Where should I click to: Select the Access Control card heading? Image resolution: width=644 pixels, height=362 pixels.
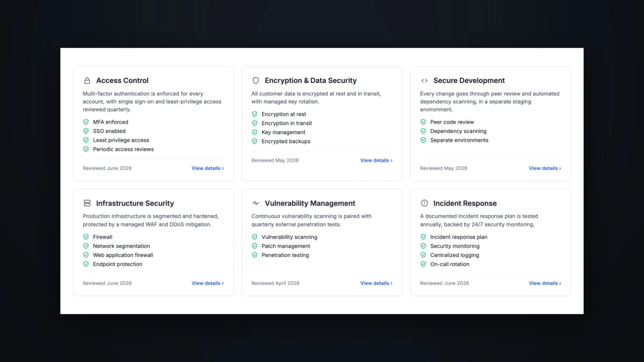coord(122,81)
